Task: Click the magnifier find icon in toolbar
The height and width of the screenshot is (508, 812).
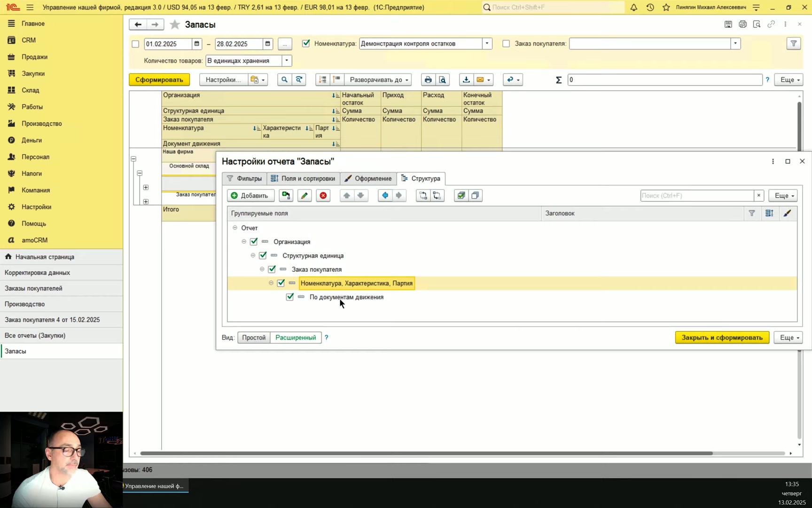Action: click(284, 80)
